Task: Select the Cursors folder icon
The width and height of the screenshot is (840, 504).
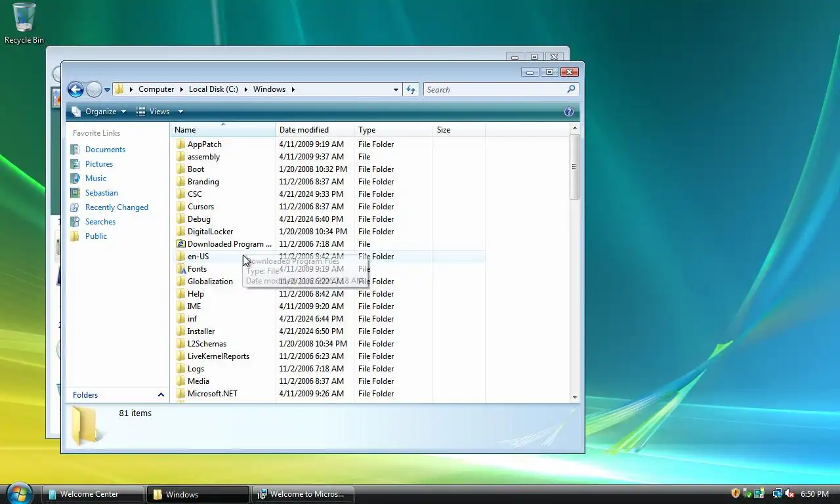Action: pyautogui.click(x=181, y=207)
